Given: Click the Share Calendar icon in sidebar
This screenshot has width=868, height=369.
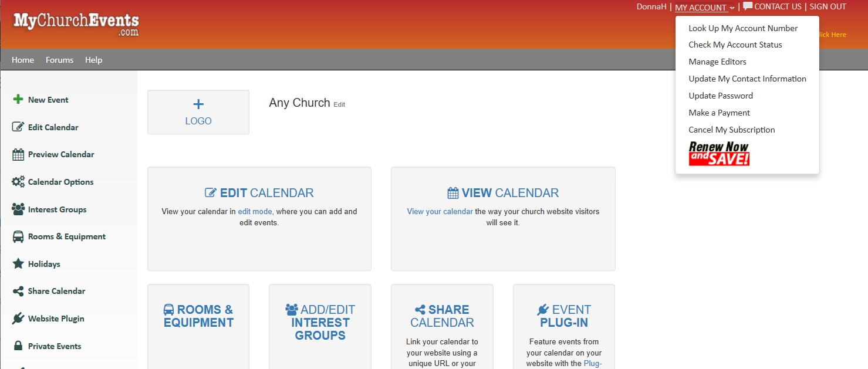Looking at the screenshot, I should pyautogui.click(x=18, y=291).
